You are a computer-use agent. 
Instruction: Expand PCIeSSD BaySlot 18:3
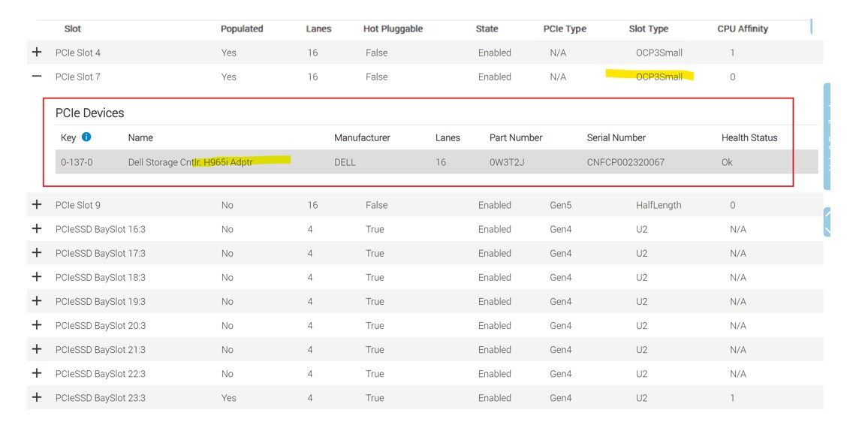point(36,277)
